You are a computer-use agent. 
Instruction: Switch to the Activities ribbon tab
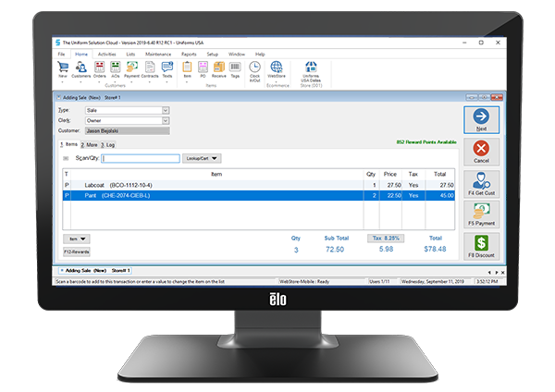coord(107,55)
